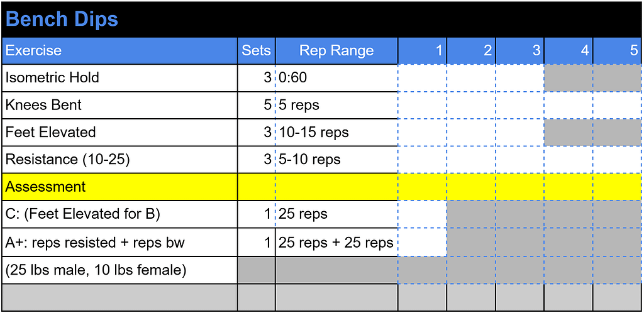Select the Knees Bent row label
This screenshot has height=313, width=644.
(119, 105)
